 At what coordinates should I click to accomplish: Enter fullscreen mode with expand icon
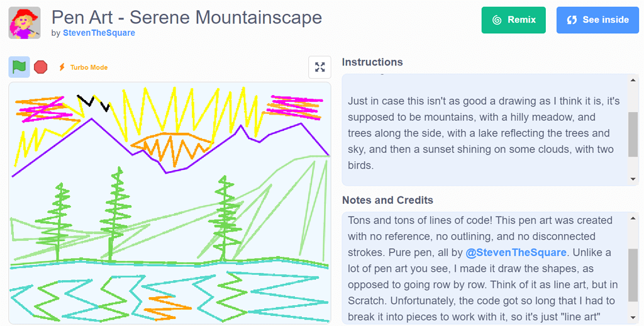click(x=319, y=67)
